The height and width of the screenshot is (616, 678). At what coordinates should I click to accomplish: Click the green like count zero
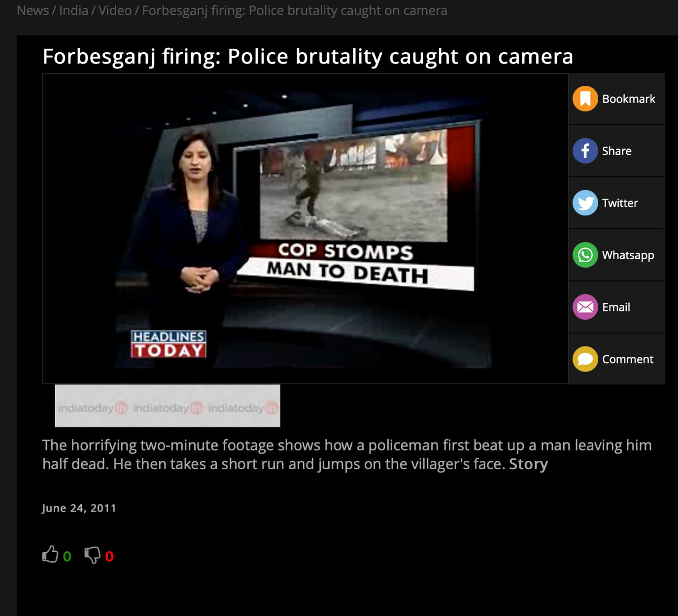tap(67, 556)
